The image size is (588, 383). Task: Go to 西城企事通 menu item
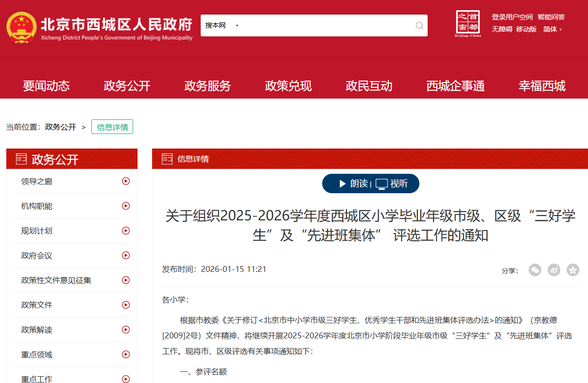455,86
